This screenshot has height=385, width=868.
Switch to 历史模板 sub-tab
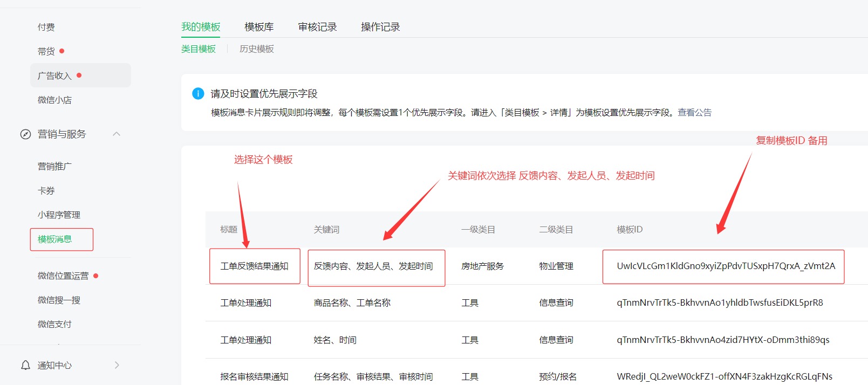[x=257, y=49]
